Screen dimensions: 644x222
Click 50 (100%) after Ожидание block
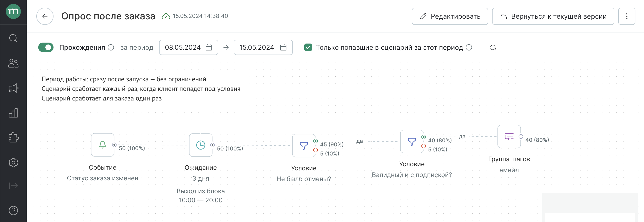tap(230, 149)
